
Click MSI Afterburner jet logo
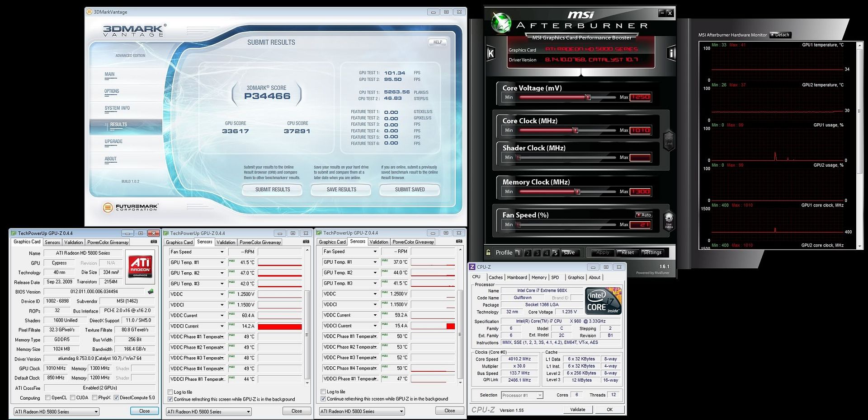tap(500, 23)
